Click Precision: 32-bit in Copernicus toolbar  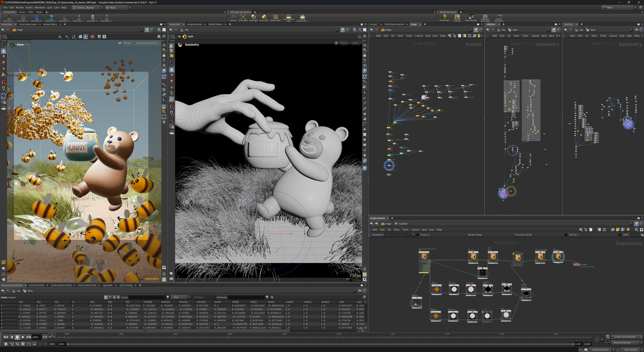[523, 235]
